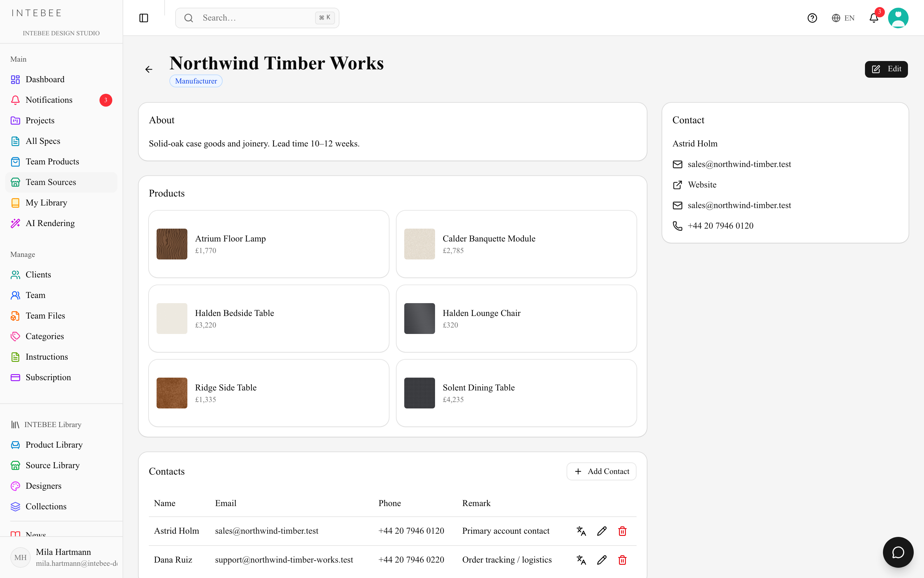Open Calder Banquette Module thumbnail

(x=419, y=244)
